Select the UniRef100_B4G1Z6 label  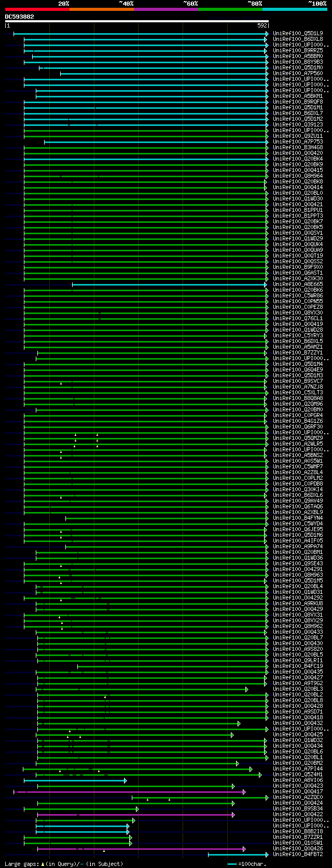[298, 421]
